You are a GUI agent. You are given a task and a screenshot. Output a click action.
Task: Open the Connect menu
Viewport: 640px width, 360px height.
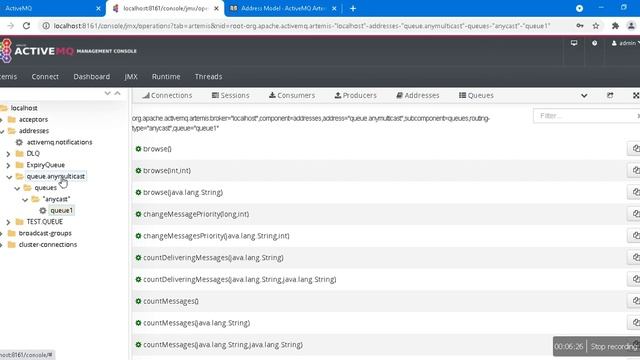[45, 77]
